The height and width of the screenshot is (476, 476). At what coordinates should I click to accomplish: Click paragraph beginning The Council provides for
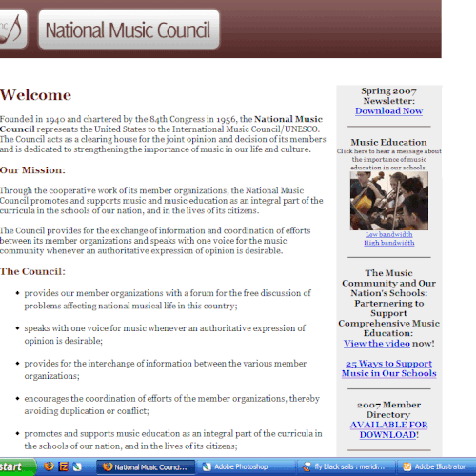(155, 241)
